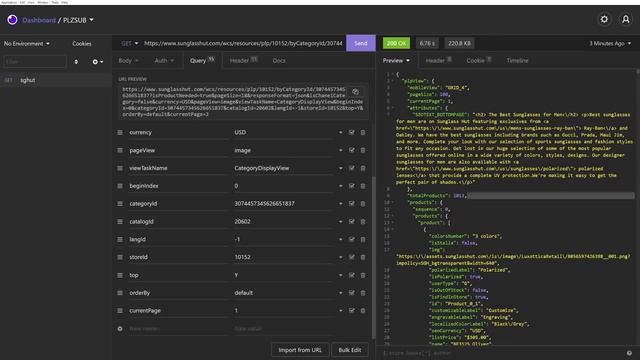
Task: Open the response filter help icon
Action: pyautogui.click(x=629, y=353)
